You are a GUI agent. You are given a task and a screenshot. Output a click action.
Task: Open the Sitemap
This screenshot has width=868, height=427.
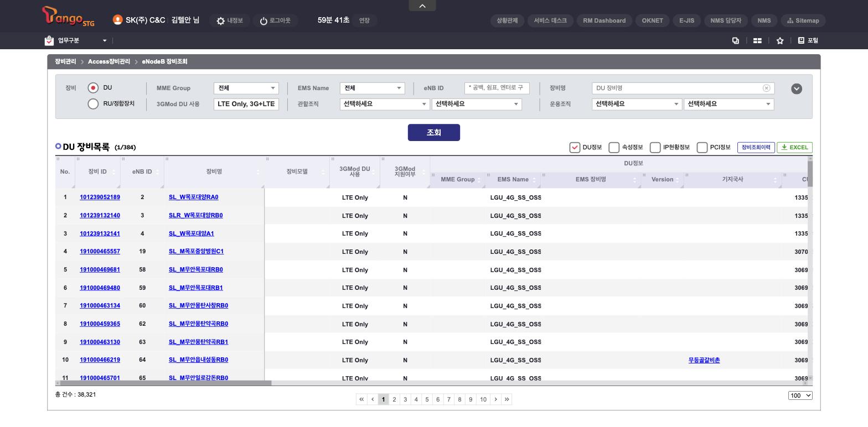tap(803, 20)
